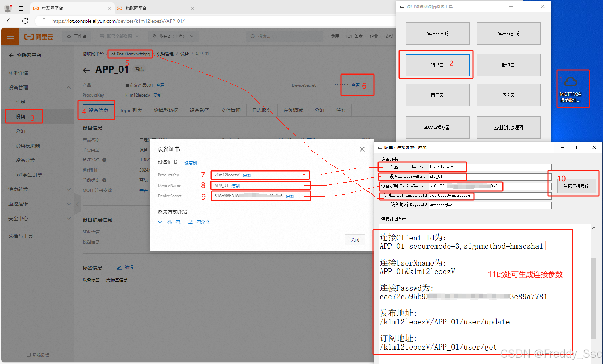Click the 阿里云 button in tool window

click(437, 65)
